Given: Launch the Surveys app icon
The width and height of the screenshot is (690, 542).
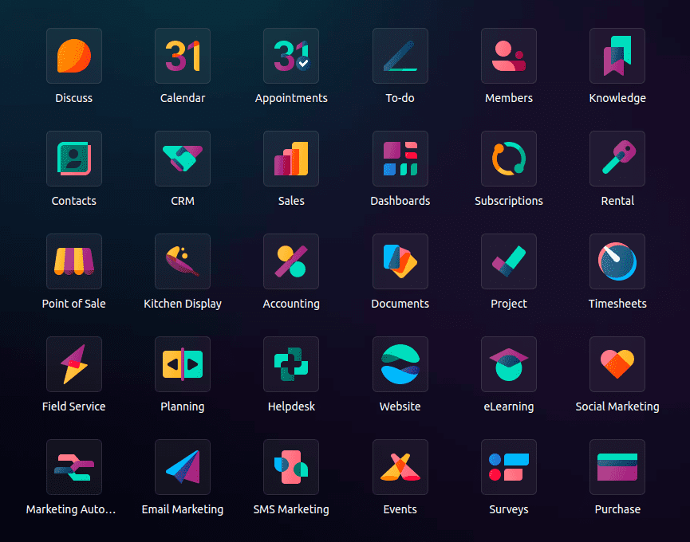Looking at the screenshot, I should [509, 467].
